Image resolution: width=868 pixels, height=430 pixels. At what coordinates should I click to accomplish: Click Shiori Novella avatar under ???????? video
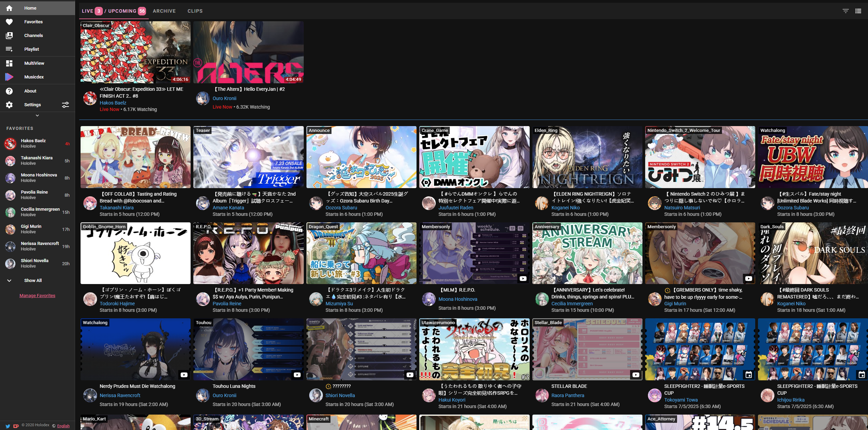(316, 395)
